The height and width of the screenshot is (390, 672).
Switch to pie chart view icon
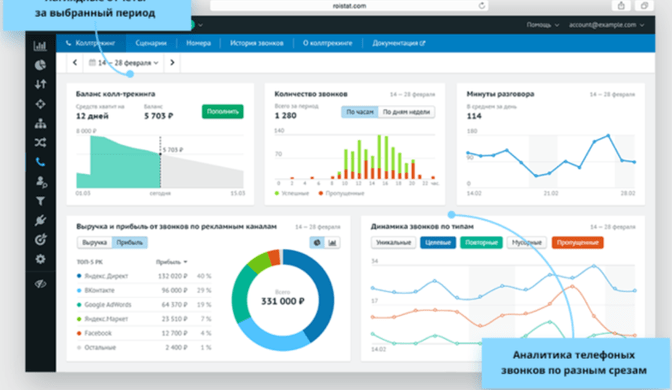[x=317, y=243]
